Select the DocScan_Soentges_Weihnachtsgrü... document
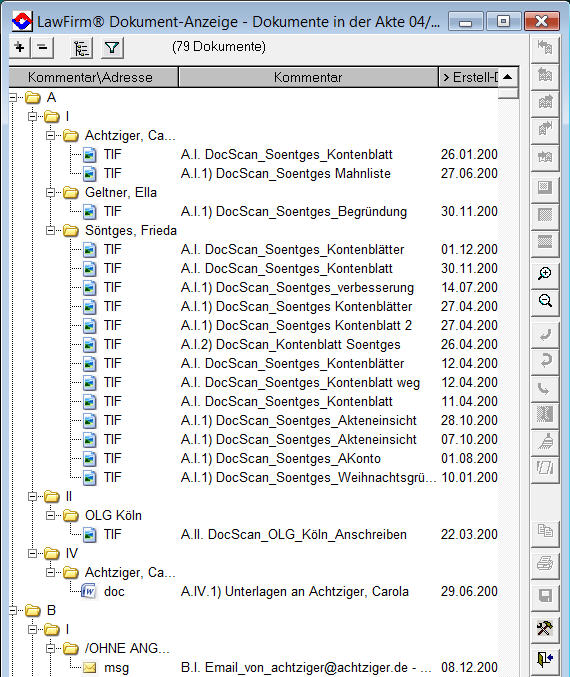The height and width of the screenshot is (677, 570). point(308,478)
